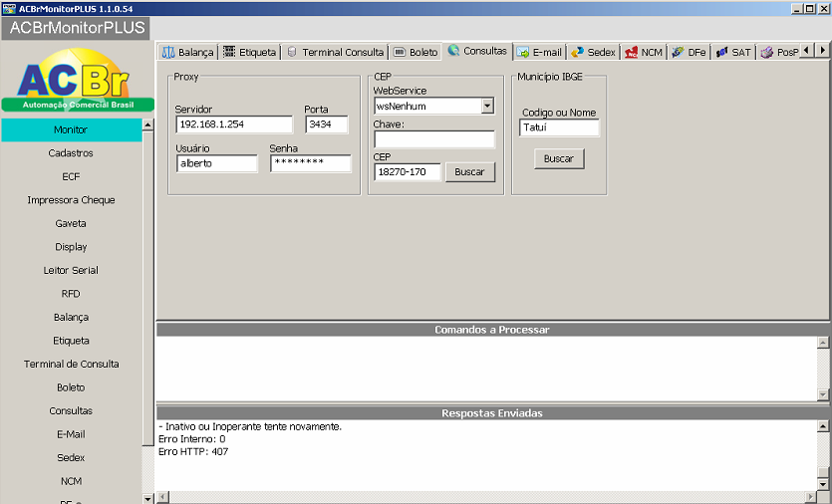Click Comandos a Processar scroll up arrow
Viewport: 832px width, 504px height.
point(823,343)
